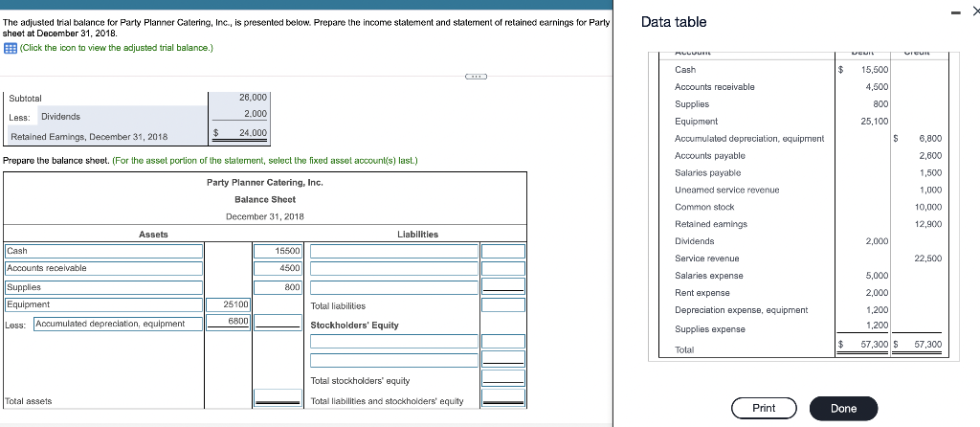980x427 pixels.
Task: Click the first stockholders' equity amount field
Action: (503, 342)
